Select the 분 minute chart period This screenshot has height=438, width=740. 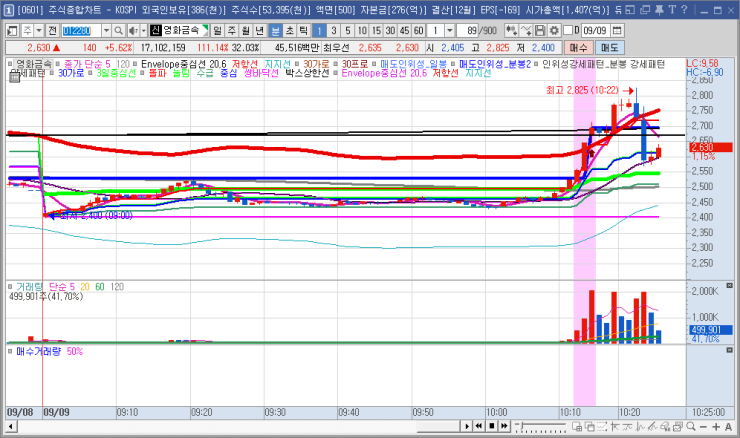(275, 31)
